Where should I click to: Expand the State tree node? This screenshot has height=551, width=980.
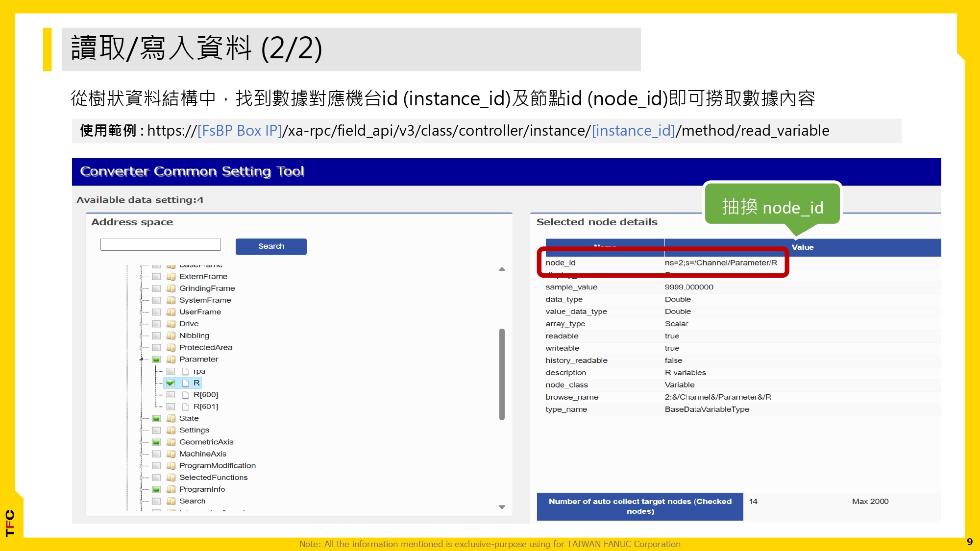coord(142,418)
